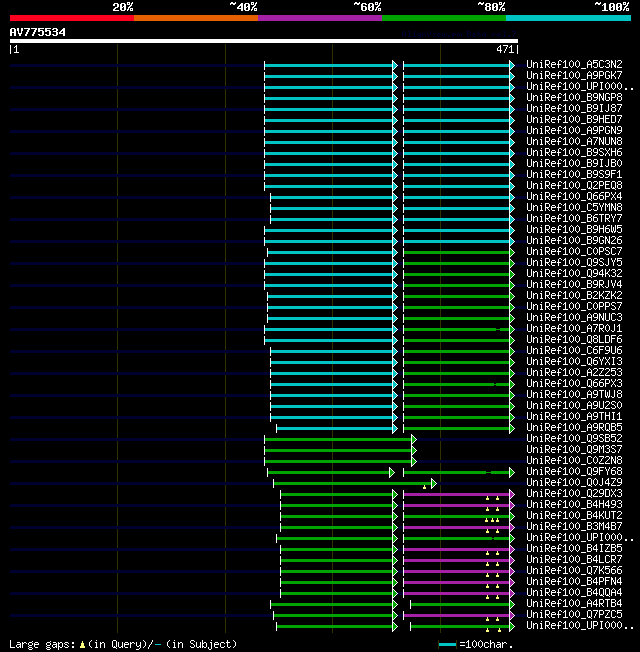Image resolution: width=640 pixels, height=652 pixels.
Task: Select hit UniRef100_A9U2S0
Action: pyautogui.click(x=574, y=405)
